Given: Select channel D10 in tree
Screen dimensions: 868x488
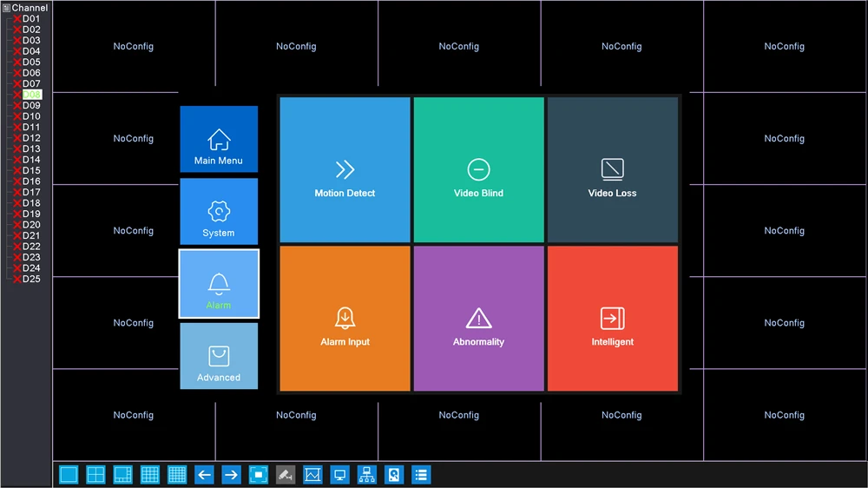Looking at the screenshot, I should pos(31,116).
